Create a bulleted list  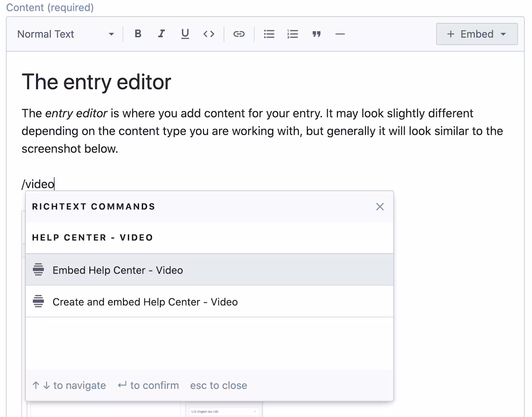[269, 34]
